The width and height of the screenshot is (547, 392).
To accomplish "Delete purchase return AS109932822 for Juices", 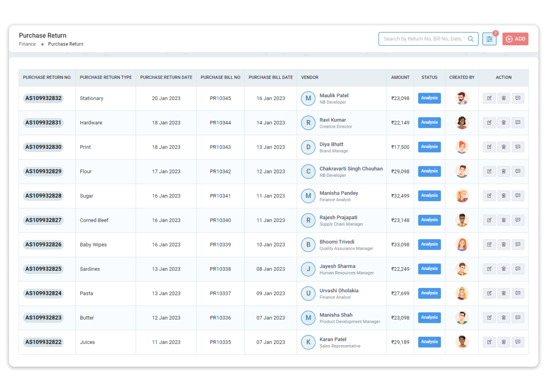I will (x=504, y=342).
